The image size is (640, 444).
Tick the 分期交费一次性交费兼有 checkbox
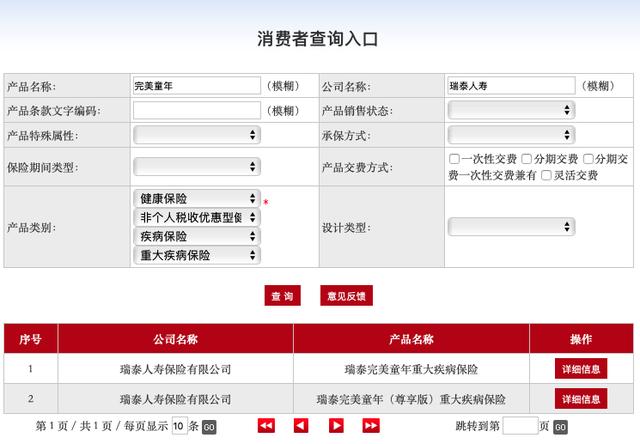click(588, 159)
